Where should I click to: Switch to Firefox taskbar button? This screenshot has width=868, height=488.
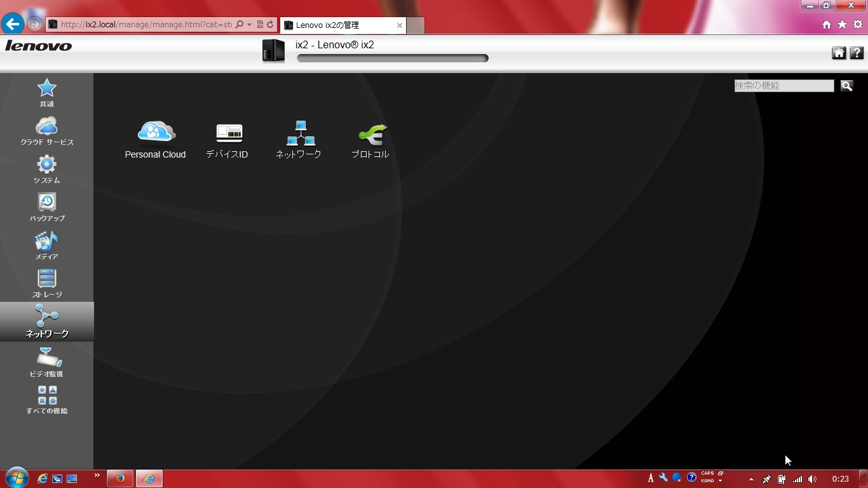pos(120,478)
